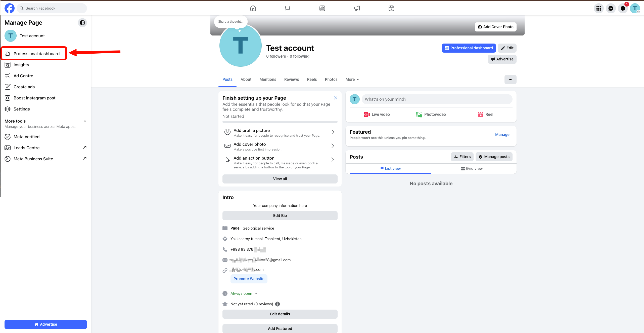
Task: Open the posts Filters button
Action: 462,157
